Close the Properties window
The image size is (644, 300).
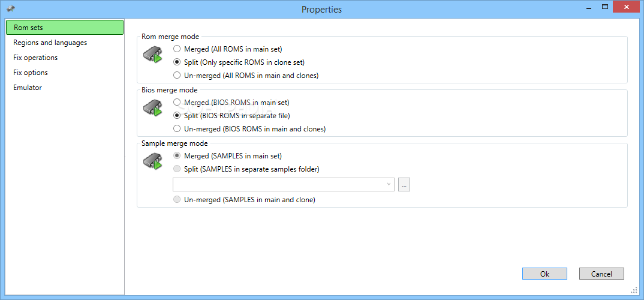pyautogui.click(x=627, y=7)
